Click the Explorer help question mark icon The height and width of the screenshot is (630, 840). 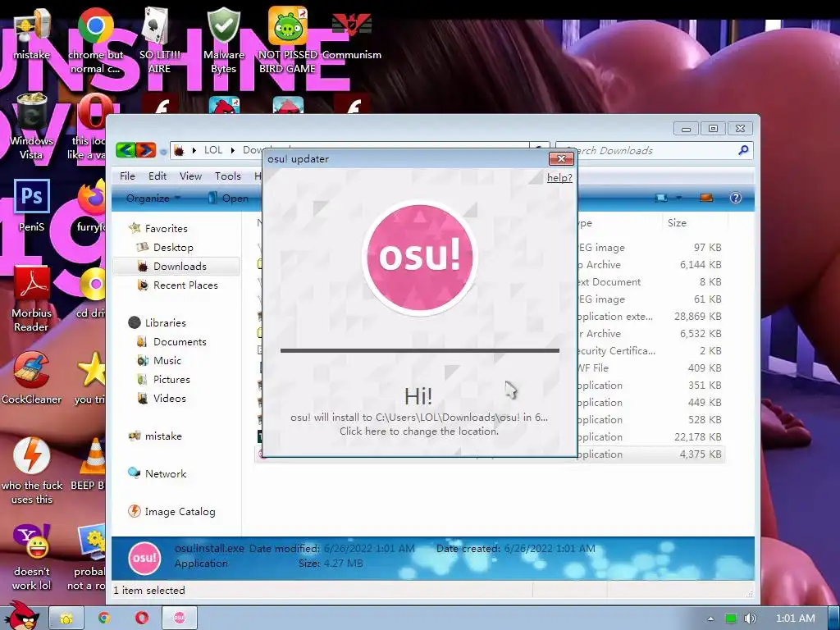pyautogui.click(x=736, y=198)
